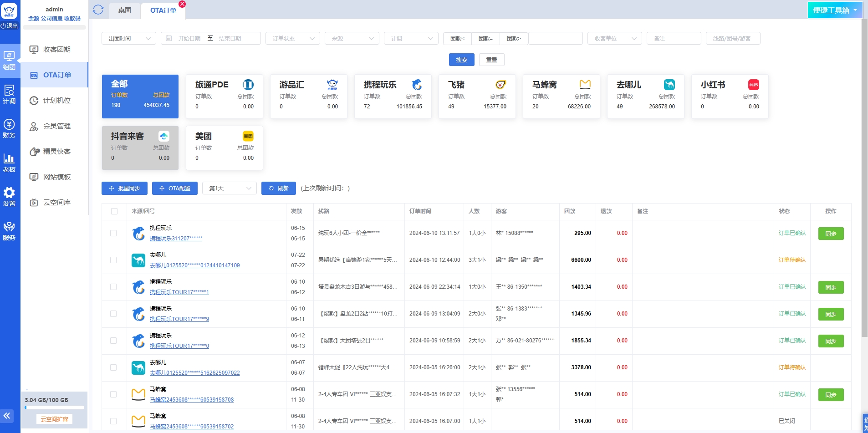Click the calendar icon in the date range field
868x433 pixels.
(x=169, y=38)
